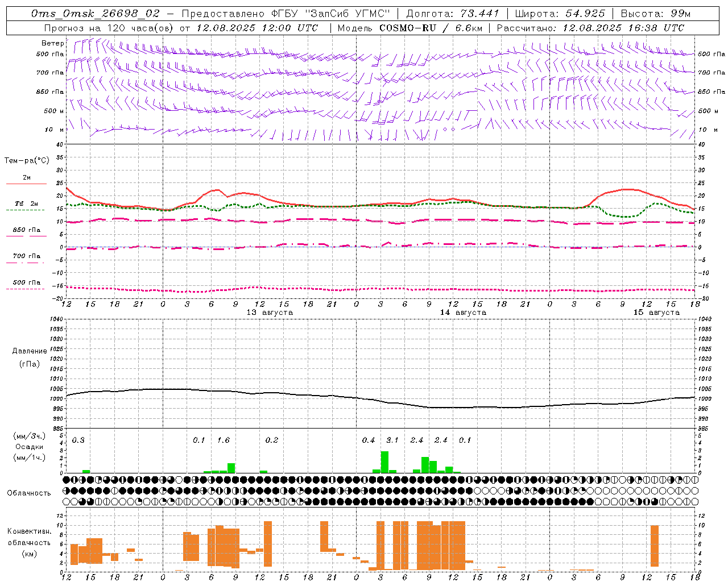Click the 'Осадки' precipitation label
Screen dimensions: 728x582
click(x=30, y=447)
